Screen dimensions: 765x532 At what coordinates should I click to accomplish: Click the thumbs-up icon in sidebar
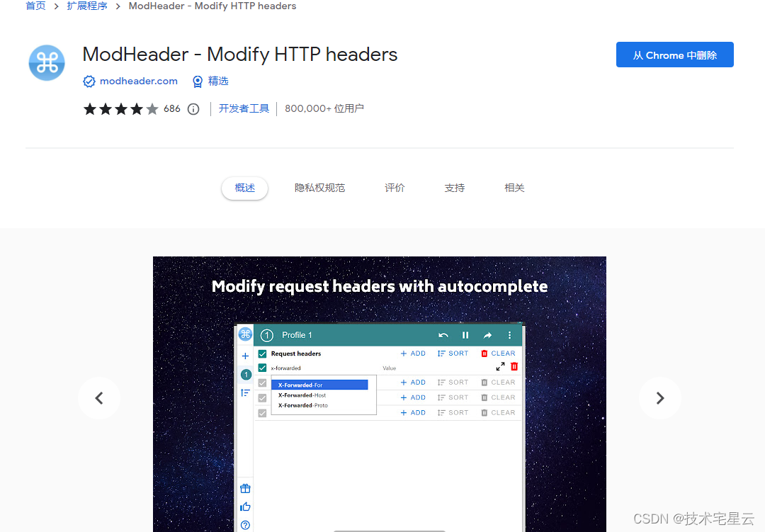pos(245,506)
